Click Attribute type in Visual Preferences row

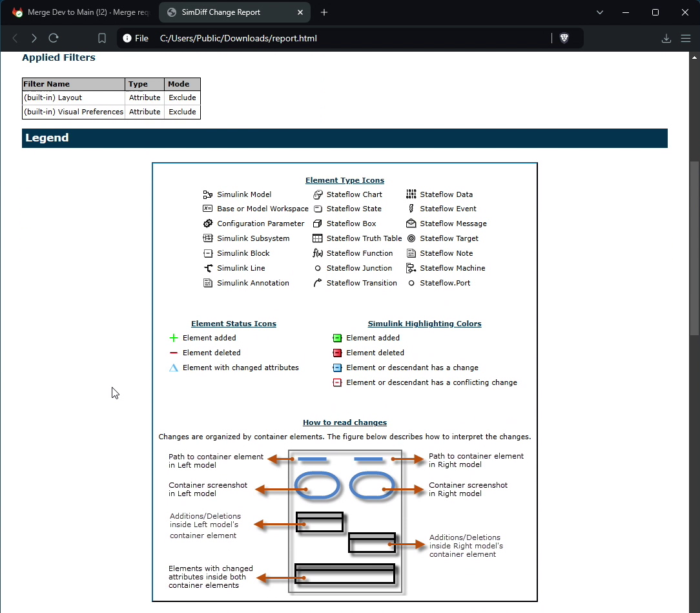[x=145, y=112]
